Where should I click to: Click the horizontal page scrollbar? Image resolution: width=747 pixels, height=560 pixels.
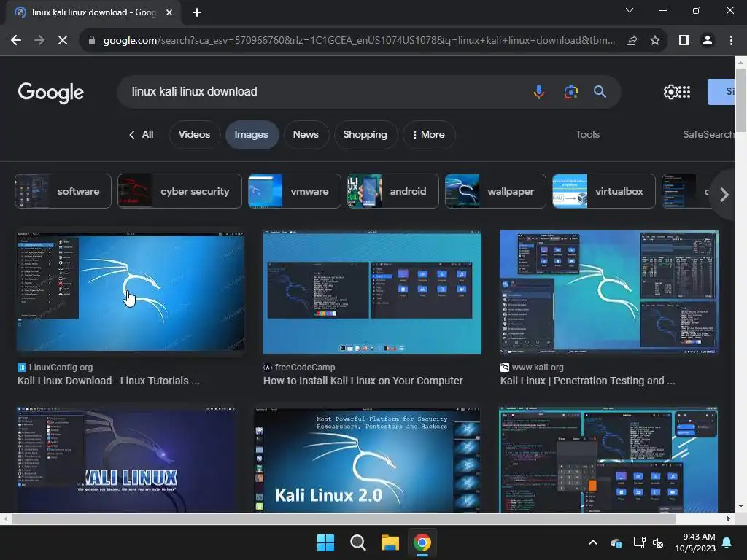(x=343, y=518)
